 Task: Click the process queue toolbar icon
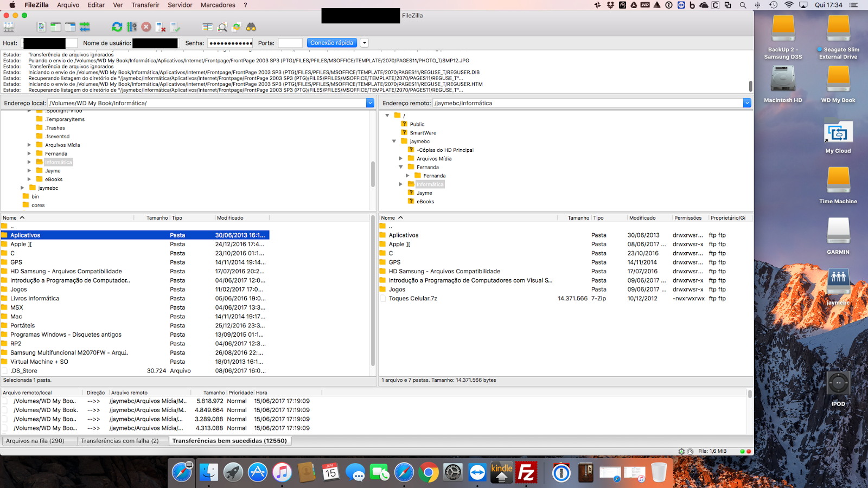[x=132, y=27]
